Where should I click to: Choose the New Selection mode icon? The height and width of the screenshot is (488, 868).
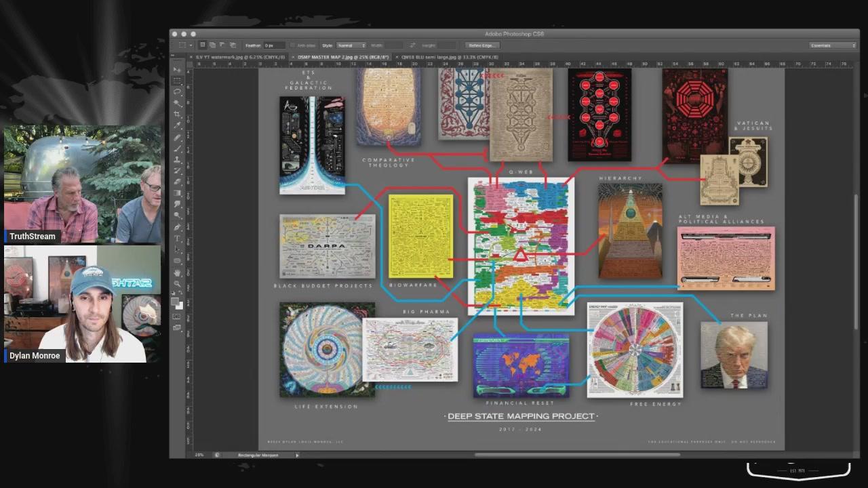pyautogui.click(x=202, y=45)
